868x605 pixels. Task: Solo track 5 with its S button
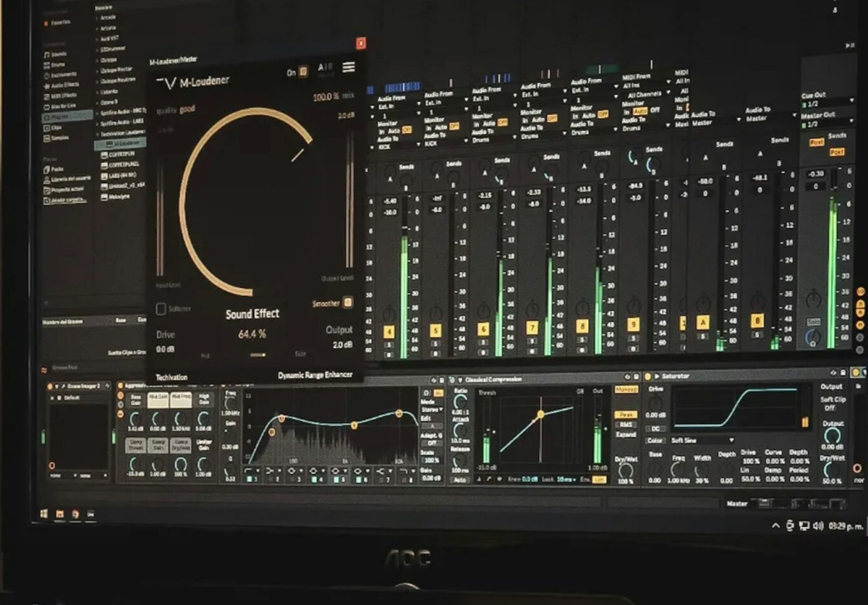tap(436, 345)
